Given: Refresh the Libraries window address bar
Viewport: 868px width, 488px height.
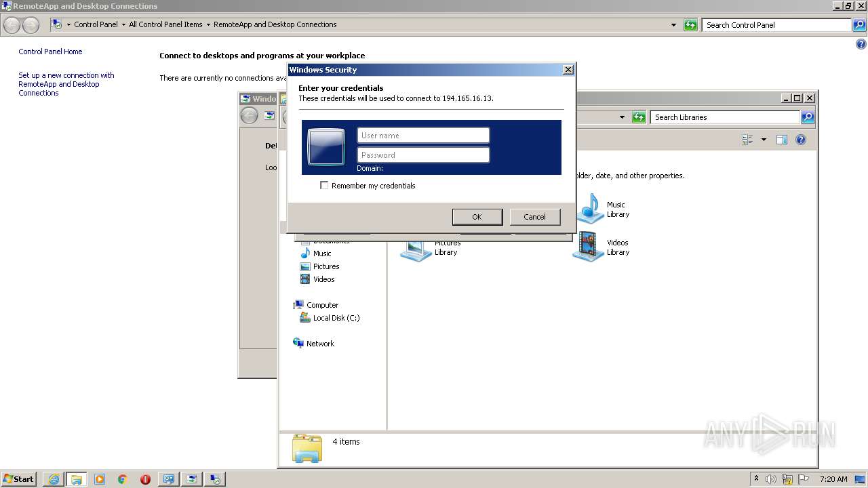Looking at the screenshot, I should (x=639, y=117).
